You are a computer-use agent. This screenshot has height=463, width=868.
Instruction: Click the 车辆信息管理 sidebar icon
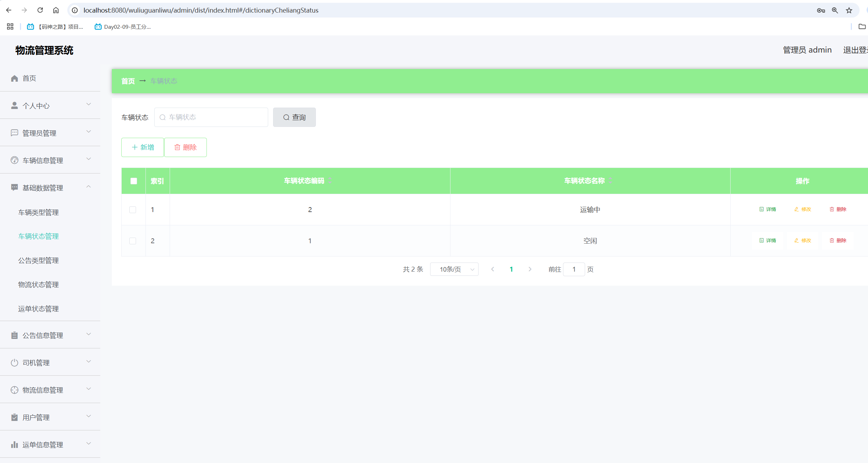click(14, 160)
